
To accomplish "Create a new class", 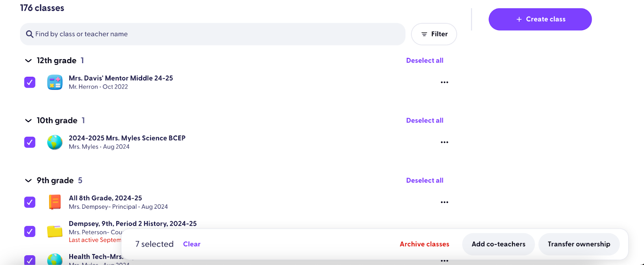I will click(x=540, y=19).
